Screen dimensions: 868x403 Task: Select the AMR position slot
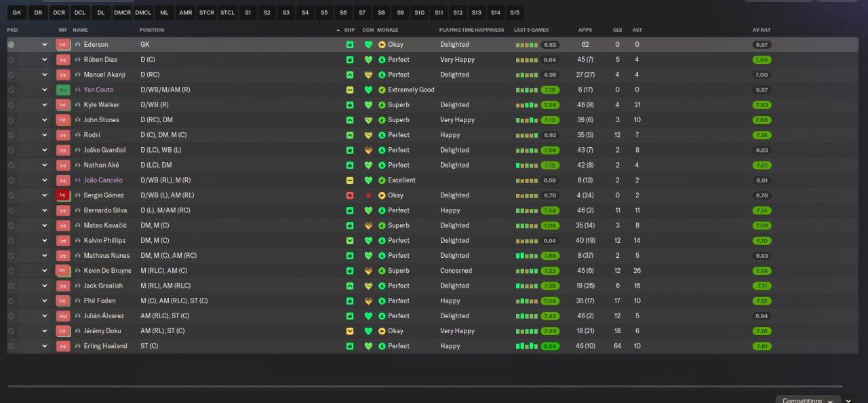pyautogui.click(x=185, y=13)
